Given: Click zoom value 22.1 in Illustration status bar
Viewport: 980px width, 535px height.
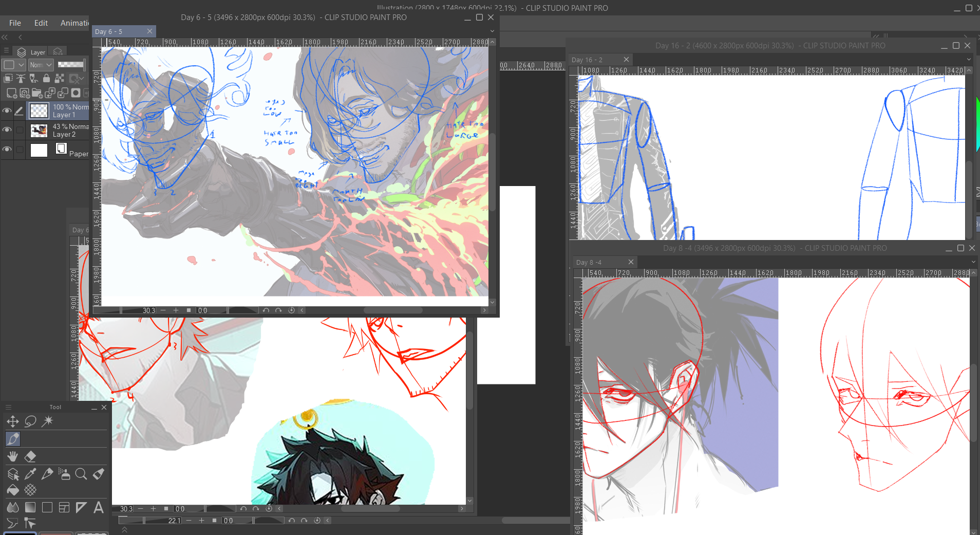Looking at the screenshot, I should click(174, 521).
